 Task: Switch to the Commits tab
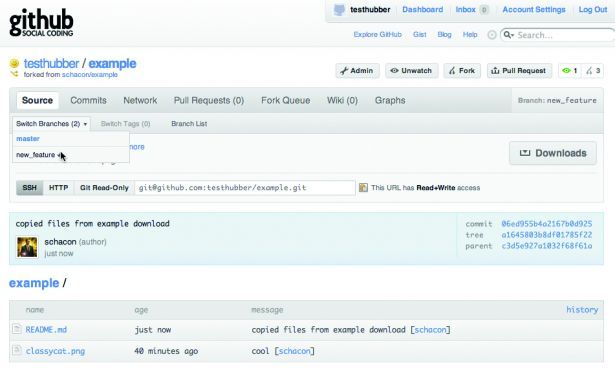click(x=88, y=100)
